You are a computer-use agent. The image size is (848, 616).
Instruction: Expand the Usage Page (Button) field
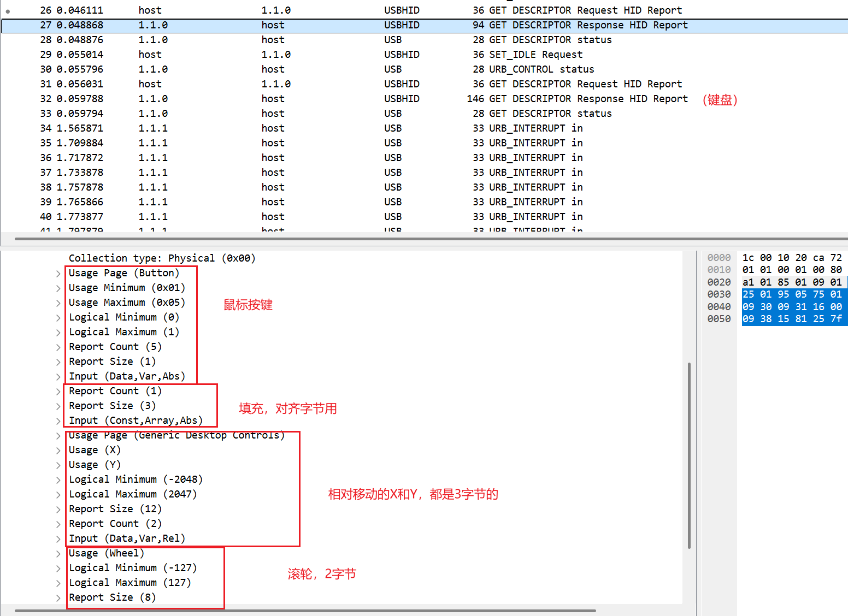[58, 274]
